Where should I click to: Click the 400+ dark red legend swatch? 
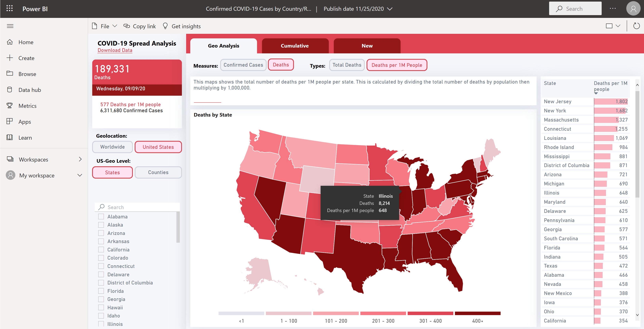(x=478, y=313)
